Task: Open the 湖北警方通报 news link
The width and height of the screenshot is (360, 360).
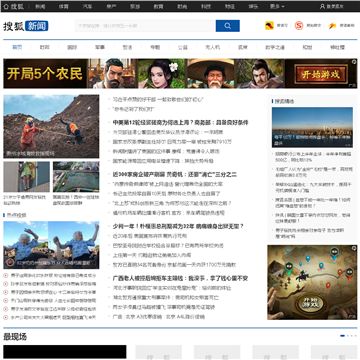Action: [166, 297]
